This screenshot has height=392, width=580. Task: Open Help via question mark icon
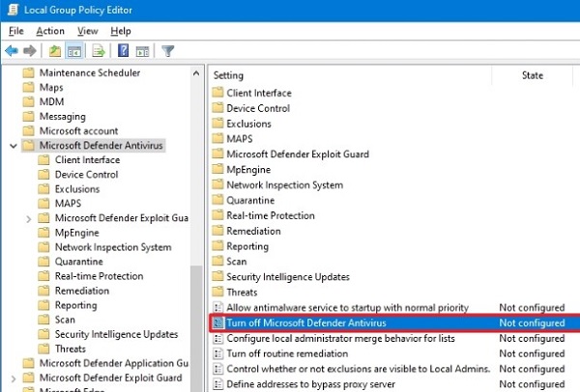click(x=123, y=50)
